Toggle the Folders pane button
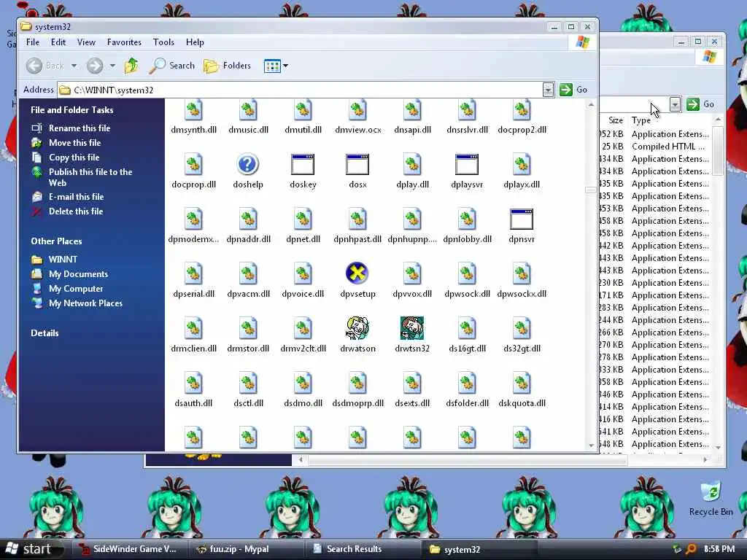Image resolution: width=747 pixels, height=560 pixels. pyautogui.click(x=228, y=66)
